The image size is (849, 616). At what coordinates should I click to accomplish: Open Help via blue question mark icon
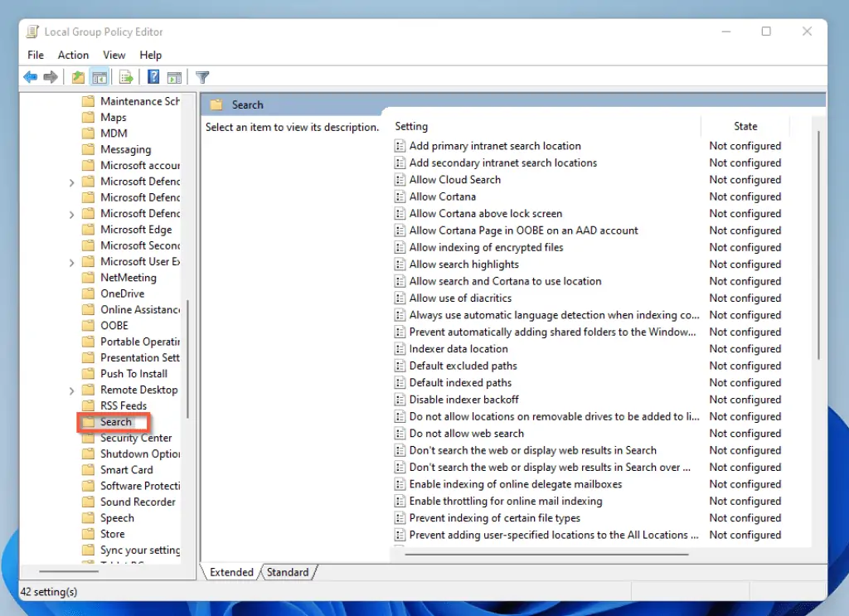click(153, 77)
